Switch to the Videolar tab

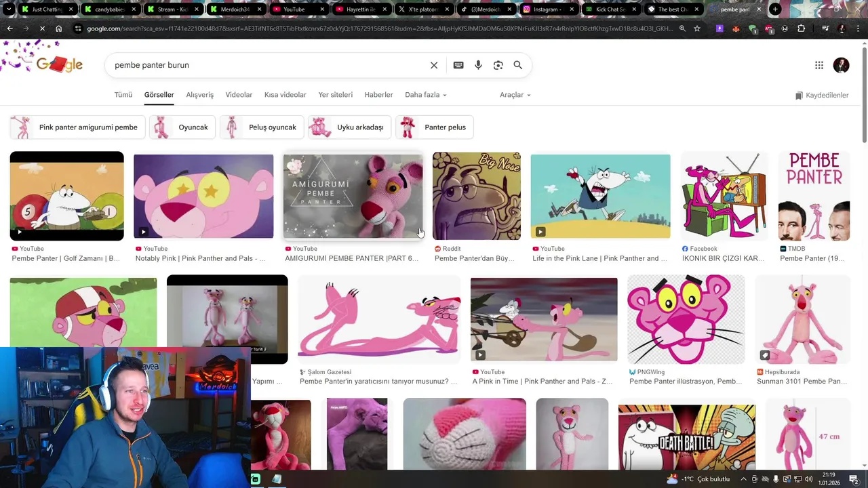[239, 95]
